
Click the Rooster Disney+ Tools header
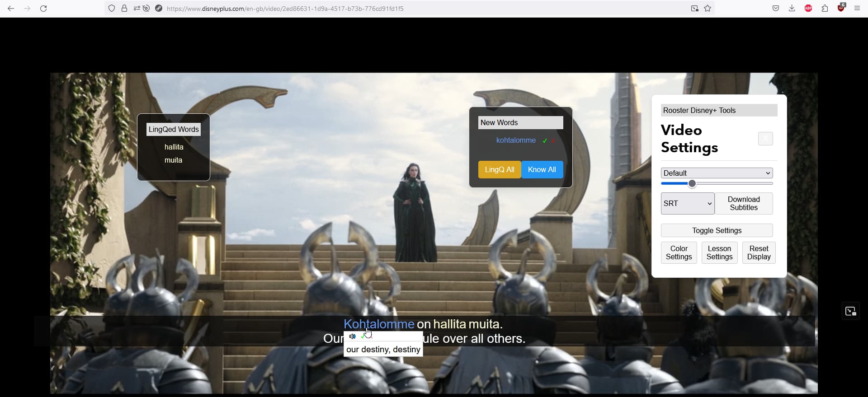[719, 111]
